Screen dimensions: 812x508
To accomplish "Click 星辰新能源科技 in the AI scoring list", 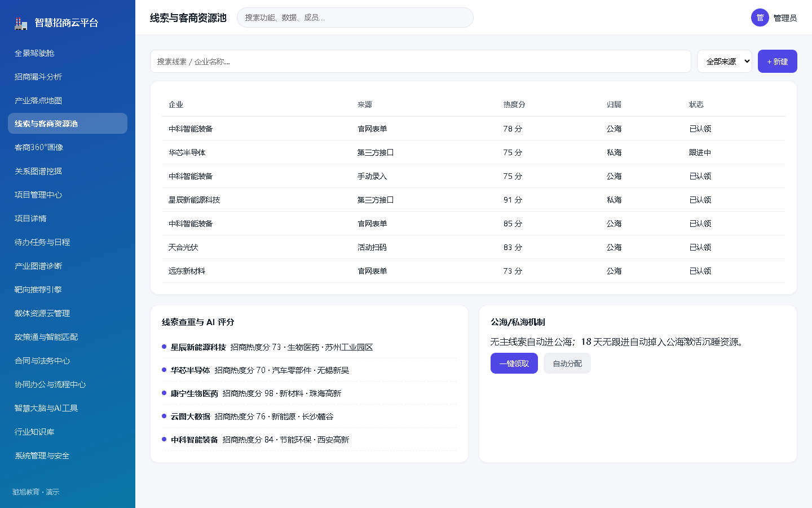I will point(198,347).
